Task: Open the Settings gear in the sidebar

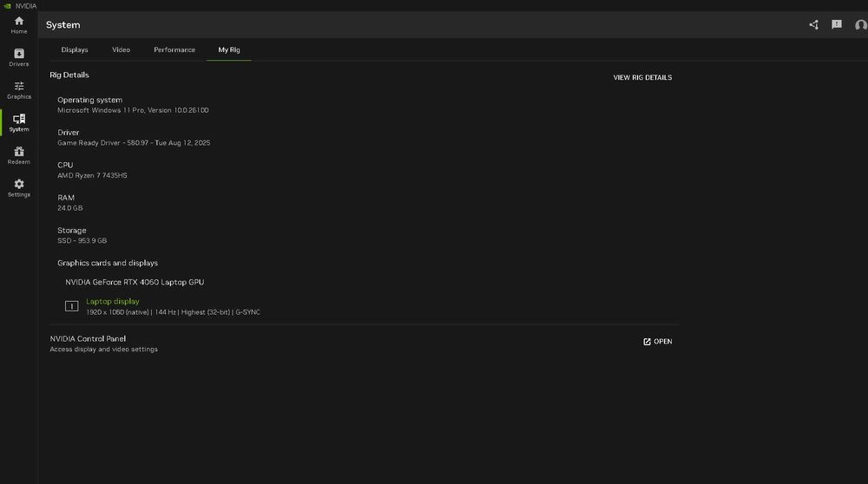Action: (19, 188)
